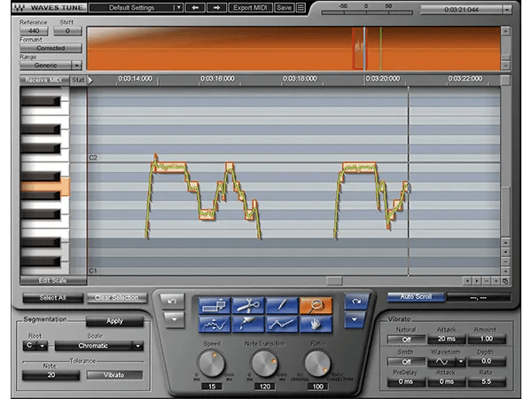The image size is (532, 399).
Task: Click the timeline play-start triangle marker
Action: pos(90,80)
